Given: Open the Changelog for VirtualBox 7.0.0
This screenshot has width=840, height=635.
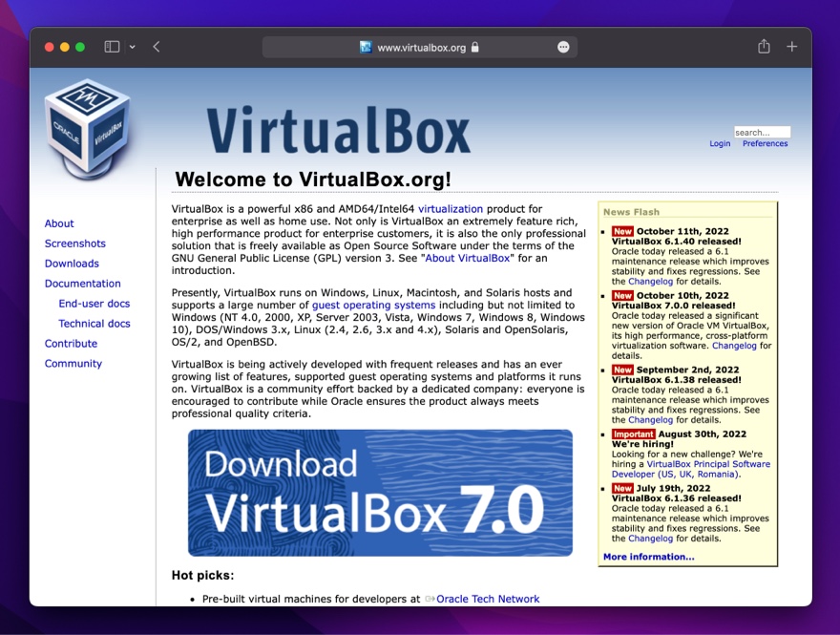Looking at the screenshot, I should (x=734, y=348).
